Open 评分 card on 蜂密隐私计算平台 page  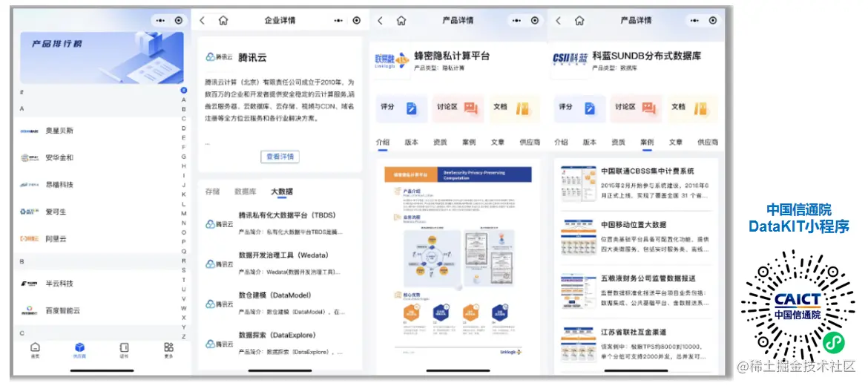tap(402, 108)
